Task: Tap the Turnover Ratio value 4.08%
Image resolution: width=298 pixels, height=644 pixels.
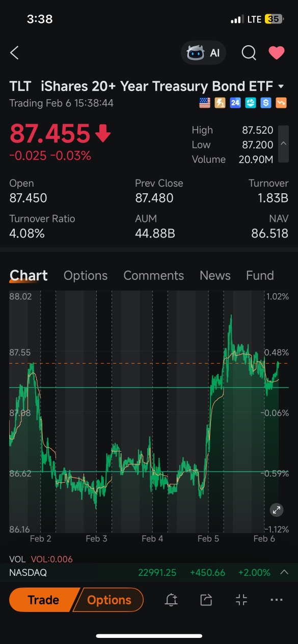Action: point(27,233)
